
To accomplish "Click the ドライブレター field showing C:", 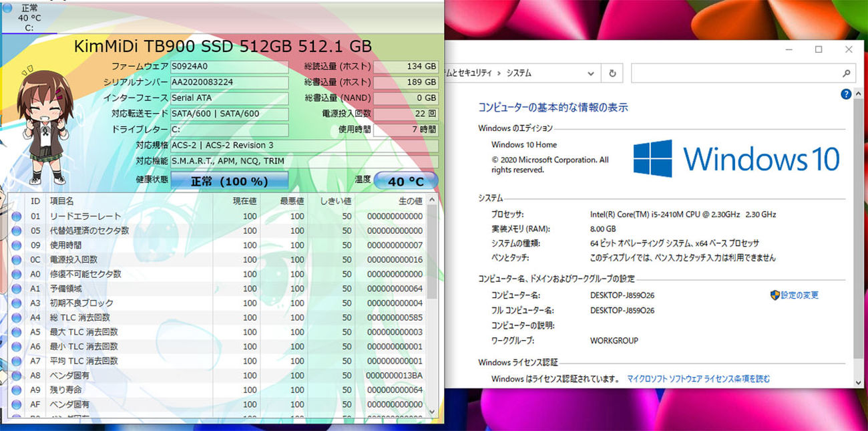I will click(230, 130).
